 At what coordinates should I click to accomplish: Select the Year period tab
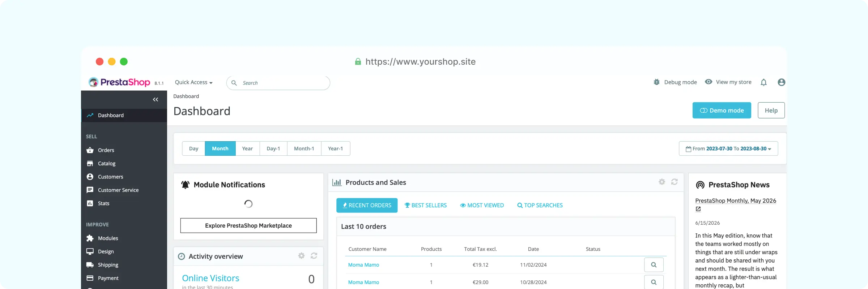(247, 148)
